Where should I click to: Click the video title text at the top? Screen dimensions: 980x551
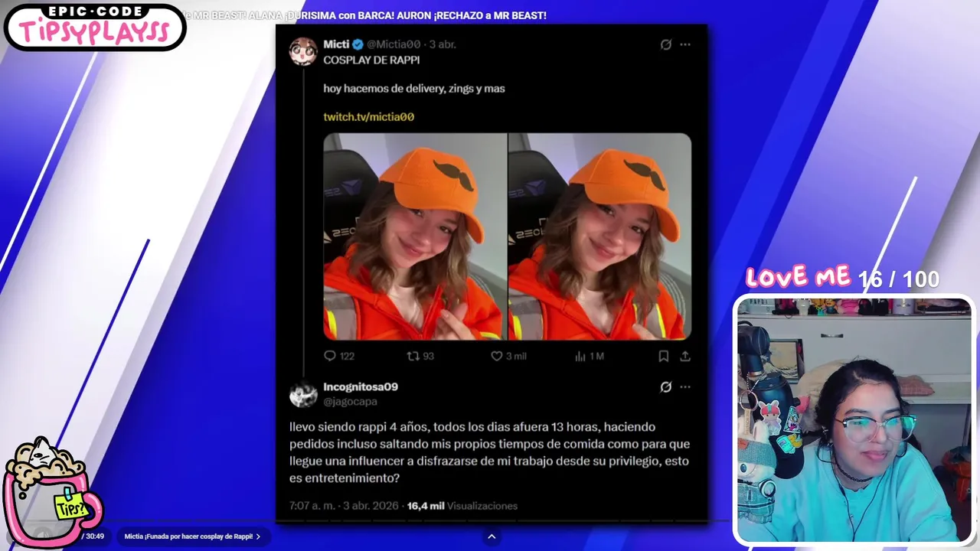(364, 15)
